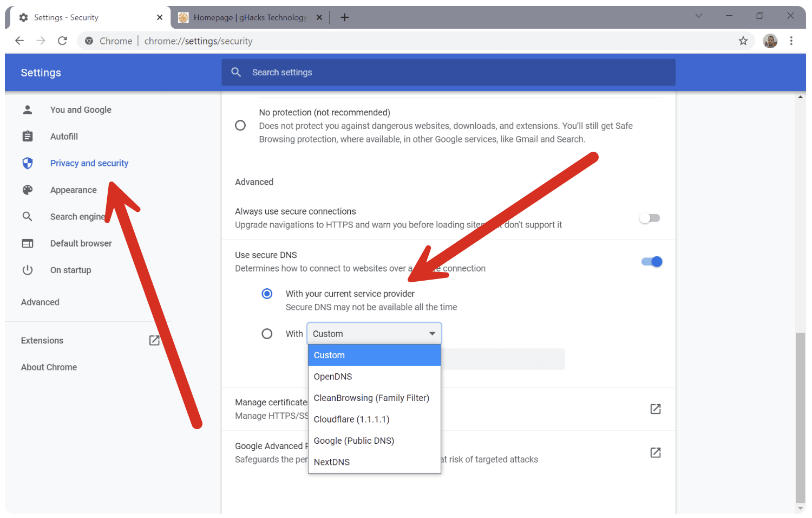This screenshot has width=812, height=518.
Task: Close the gHacks Technology tab
Action: pos(319,17)
